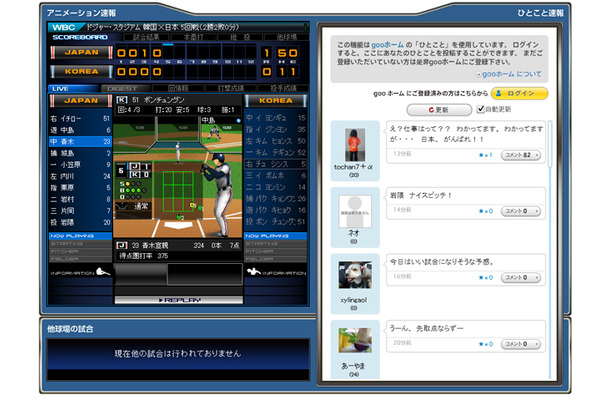Open the コメント 0 dropdown on xylingaol's post

coord(521,277)
